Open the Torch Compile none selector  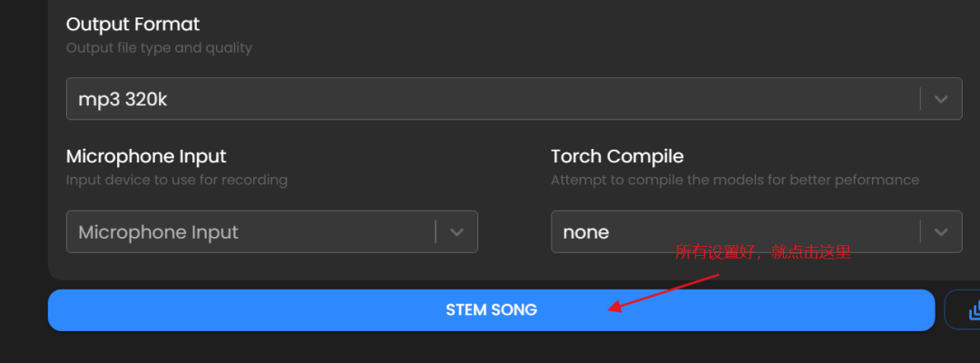(x=756, y=231)
